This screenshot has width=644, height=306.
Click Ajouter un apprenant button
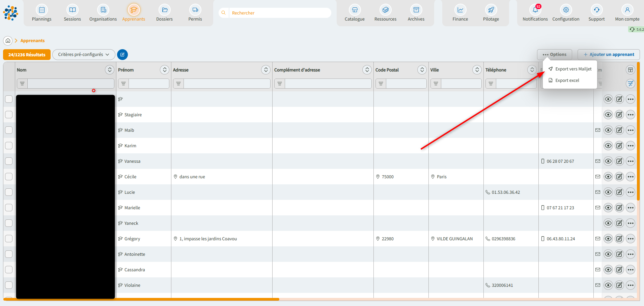pyautogui.click(x=609, y=55)
